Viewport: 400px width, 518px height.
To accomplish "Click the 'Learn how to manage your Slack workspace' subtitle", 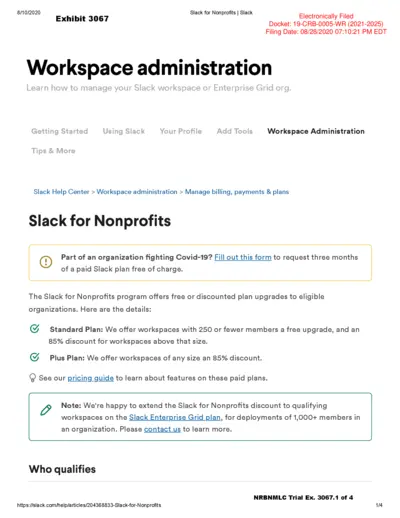I will [159, 88].
